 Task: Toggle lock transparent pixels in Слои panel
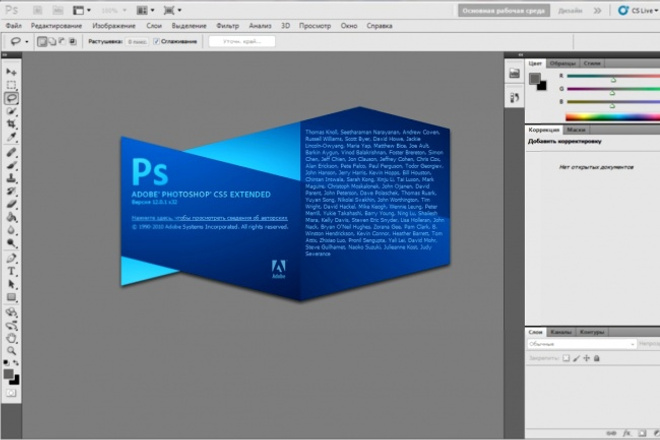pos(566,358)
